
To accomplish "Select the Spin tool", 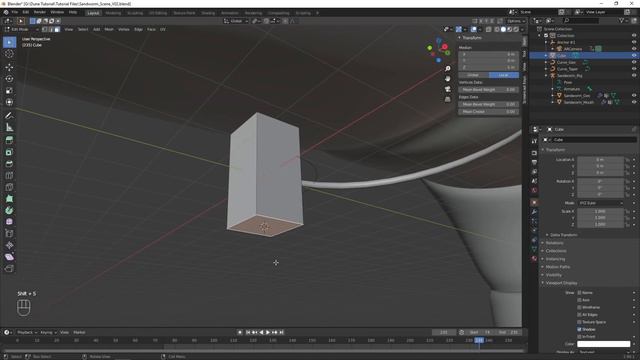I will coord(9,211).
